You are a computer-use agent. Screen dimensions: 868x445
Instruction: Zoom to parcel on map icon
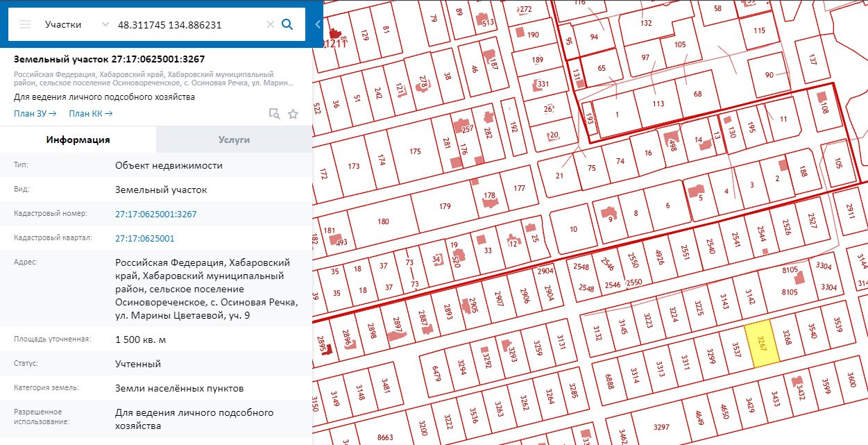(274, 114)
